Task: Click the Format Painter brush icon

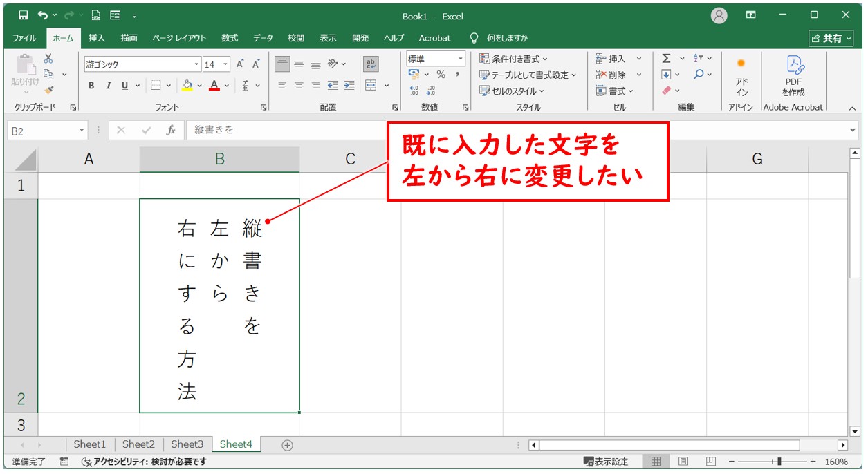Action: click(48, 90)
